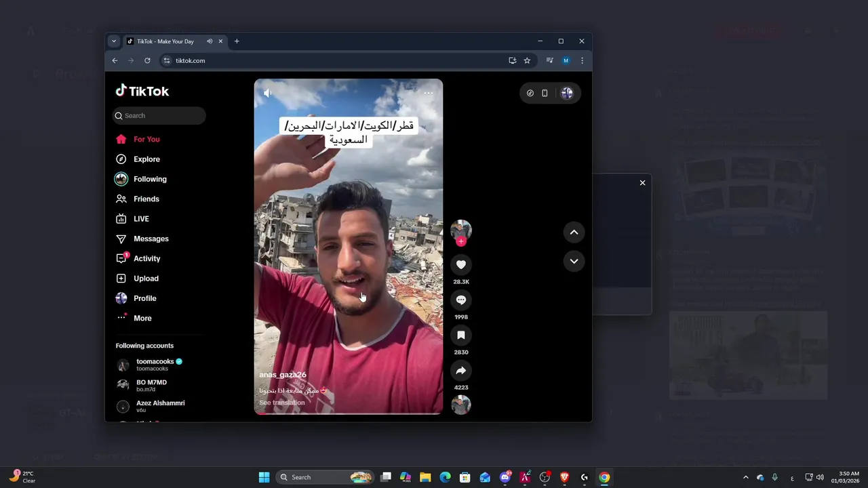Viewport: 868px width, 488px height.
Task: Go to previous video with up chevron
Action: 574,232
